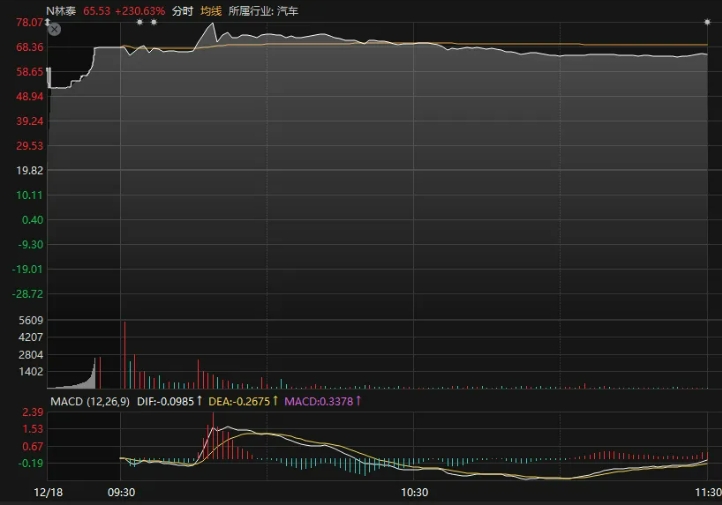Click the tallest red volume bar at 09:30 open
The height and width of the screenshot is (505, 722).
click(125, 355)
